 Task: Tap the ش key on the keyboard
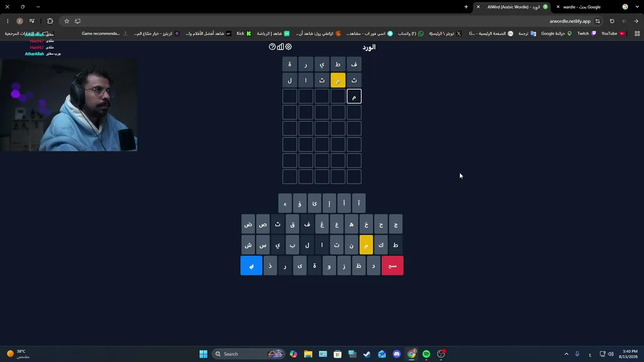coord(248,245)
